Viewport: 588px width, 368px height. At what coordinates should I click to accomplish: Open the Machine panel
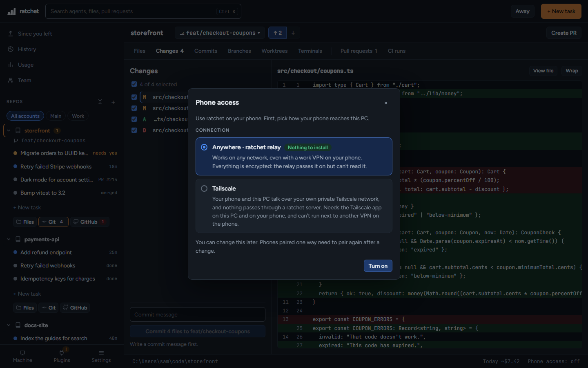click(22, 356)
